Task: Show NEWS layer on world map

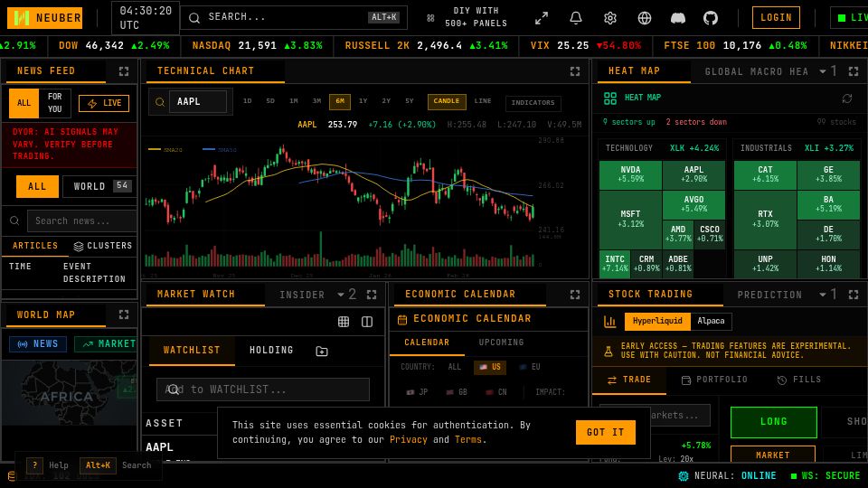Action: pyautogui.click(x=38, y=344)
